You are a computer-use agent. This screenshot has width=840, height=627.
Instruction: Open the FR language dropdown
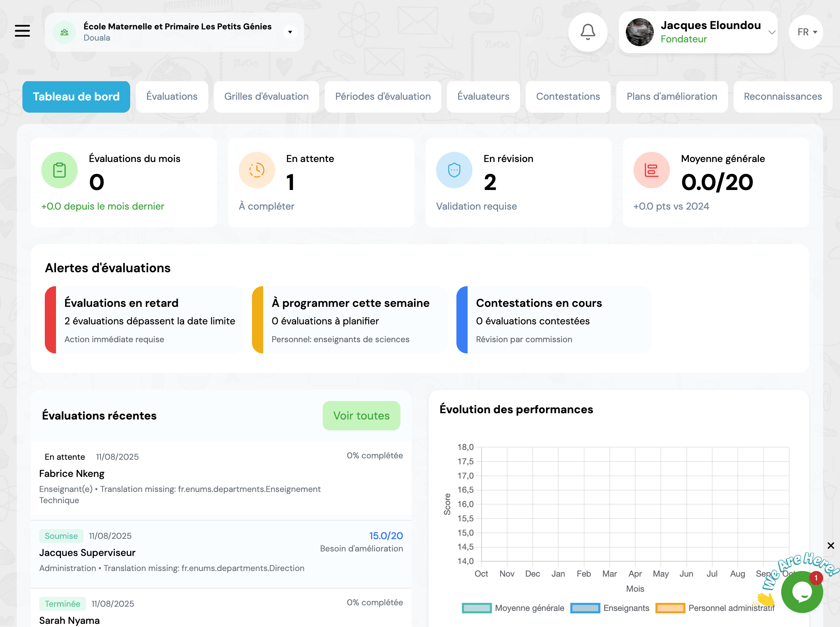(x=806, y=32)
